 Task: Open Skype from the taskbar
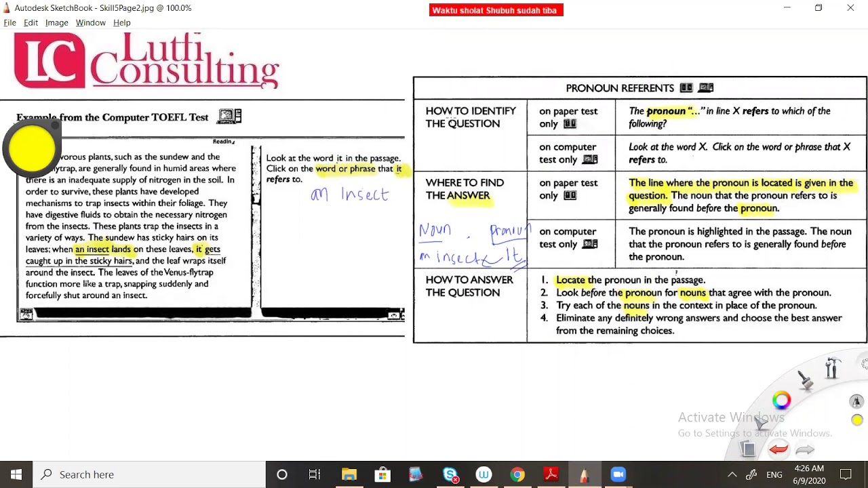[450, 474]
